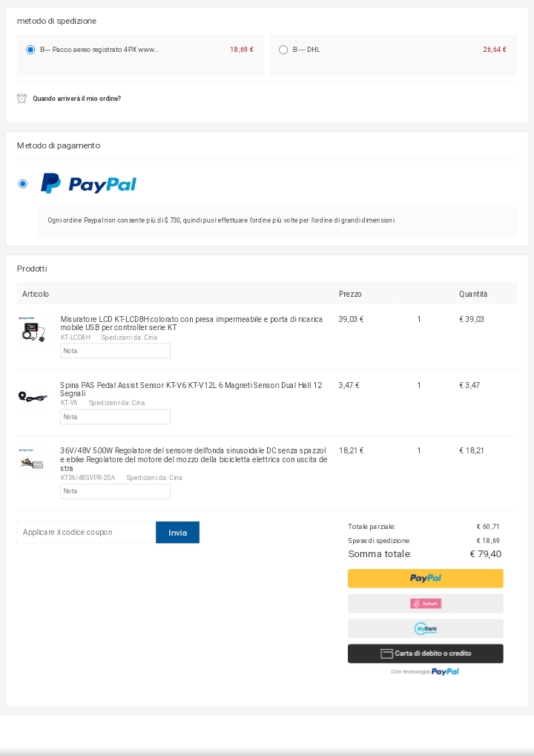Viewport: 534px width, 756px height.
Task: Select the DHL shipping option
Action: coord(283,50)
